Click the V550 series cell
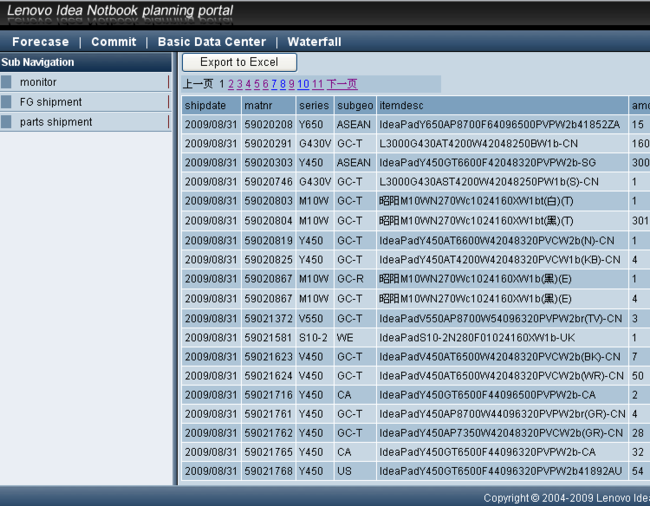650x506 pixels. [315, 318]
